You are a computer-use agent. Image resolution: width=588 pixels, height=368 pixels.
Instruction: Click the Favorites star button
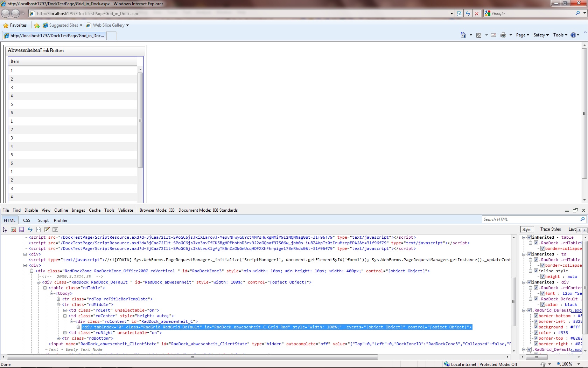click(x=15, y=25)
